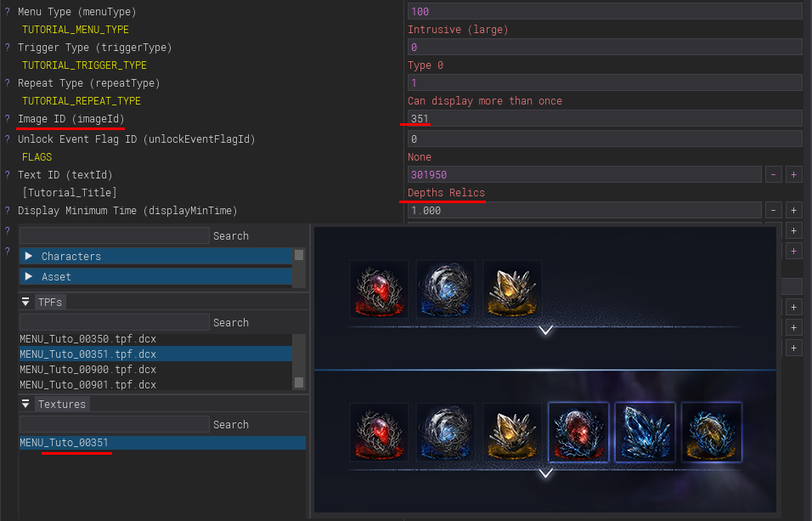Click the help icon beside Text ID
Image resolution: width=812 pixels, height=521 pixels.
pyautogui.click(x=8, y=175)
